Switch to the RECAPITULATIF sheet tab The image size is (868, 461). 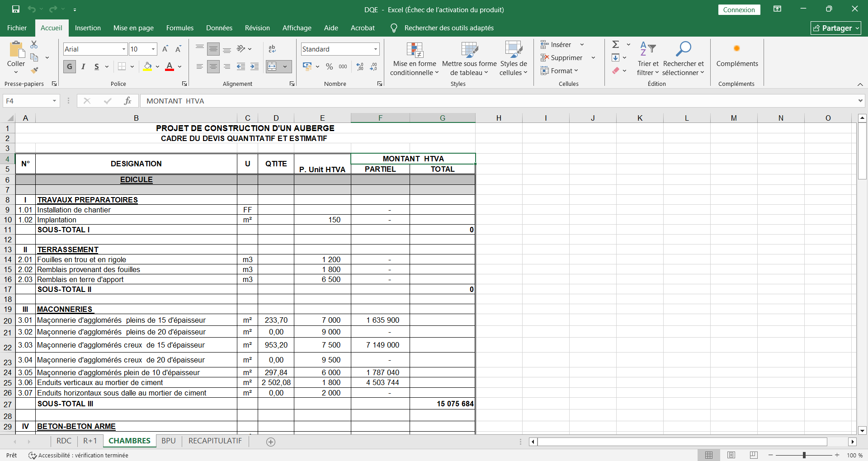[215, 441]
